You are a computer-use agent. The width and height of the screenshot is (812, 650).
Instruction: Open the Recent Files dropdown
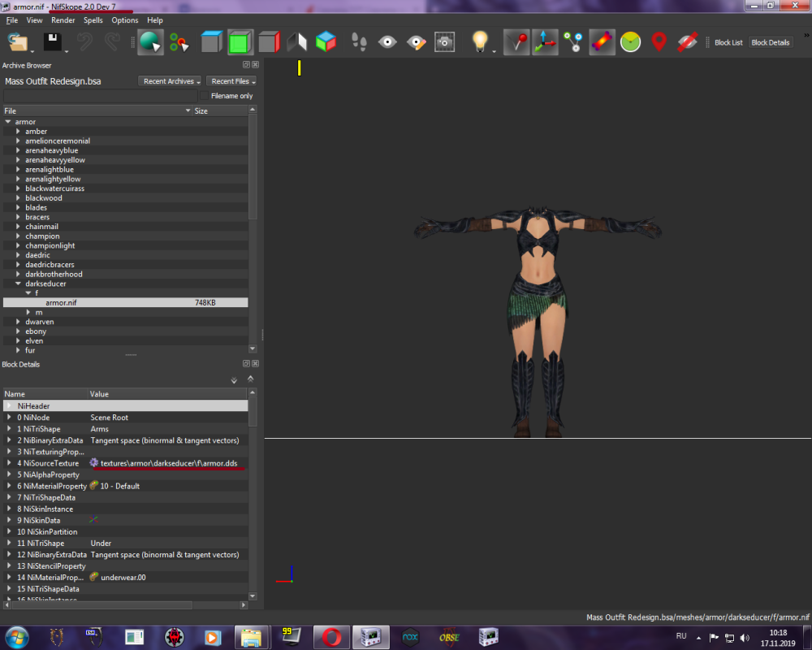(231, 81)
